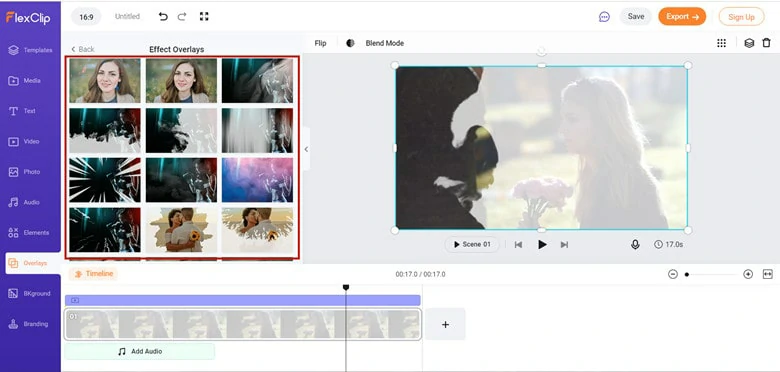
Task: Click the orange Export button
Action: pyautogui.click(x=682, y=16)
